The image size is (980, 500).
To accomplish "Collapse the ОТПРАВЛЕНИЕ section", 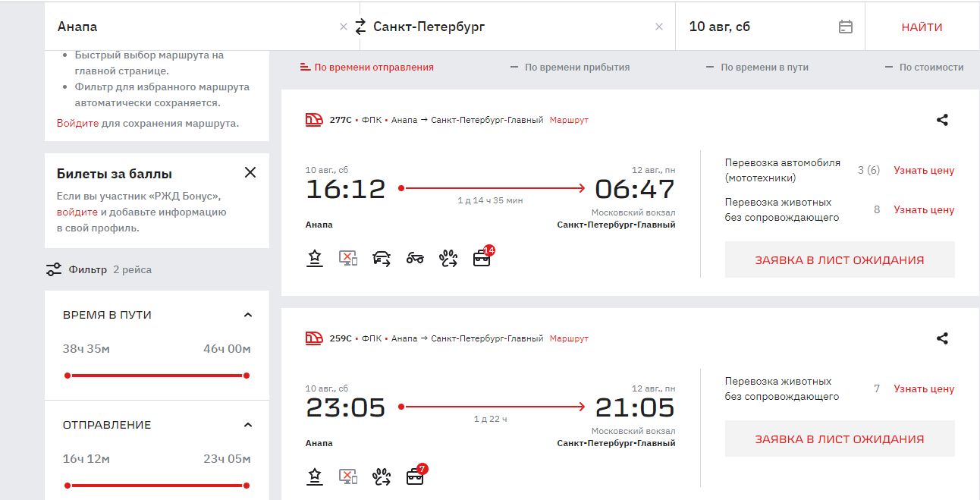I will coord(247,425).
